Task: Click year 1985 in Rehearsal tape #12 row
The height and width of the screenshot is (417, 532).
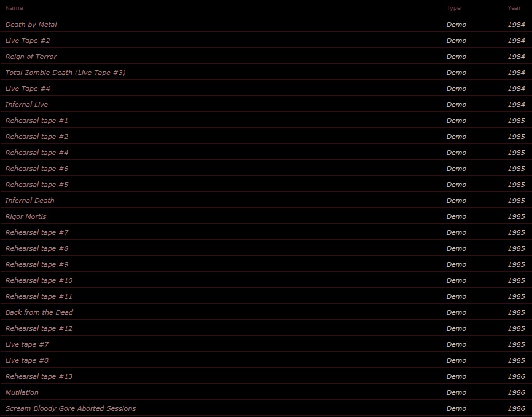Action: click(x=516, y=328)
